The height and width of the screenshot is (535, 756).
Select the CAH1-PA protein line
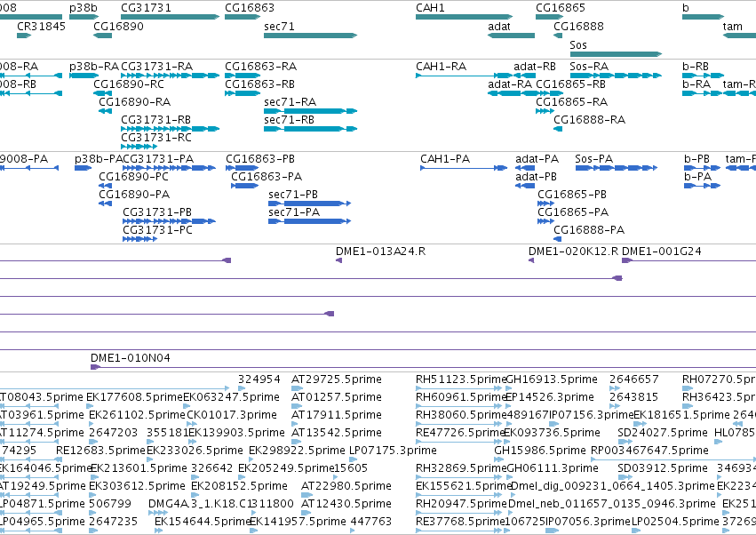[x=464, y=168]
